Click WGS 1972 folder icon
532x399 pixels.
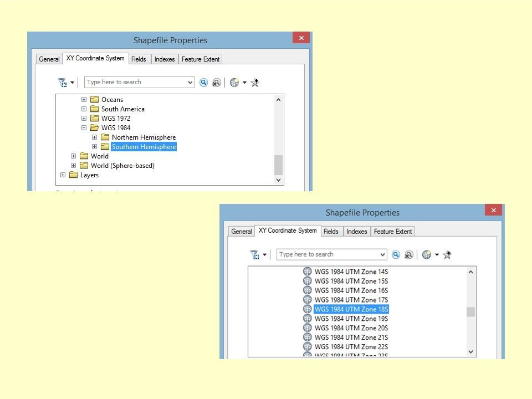[95, 119]
